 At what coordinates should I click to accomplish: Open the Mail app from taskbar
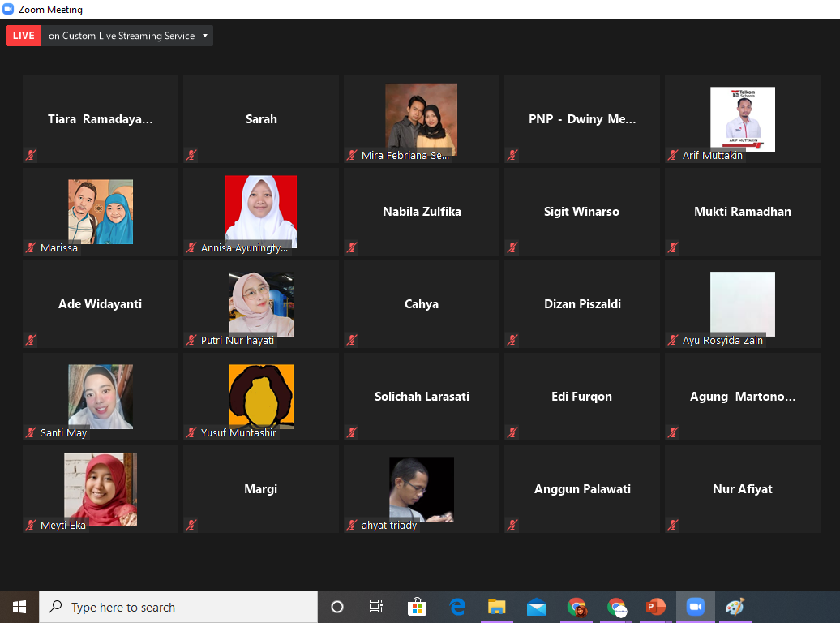(536, 607)
